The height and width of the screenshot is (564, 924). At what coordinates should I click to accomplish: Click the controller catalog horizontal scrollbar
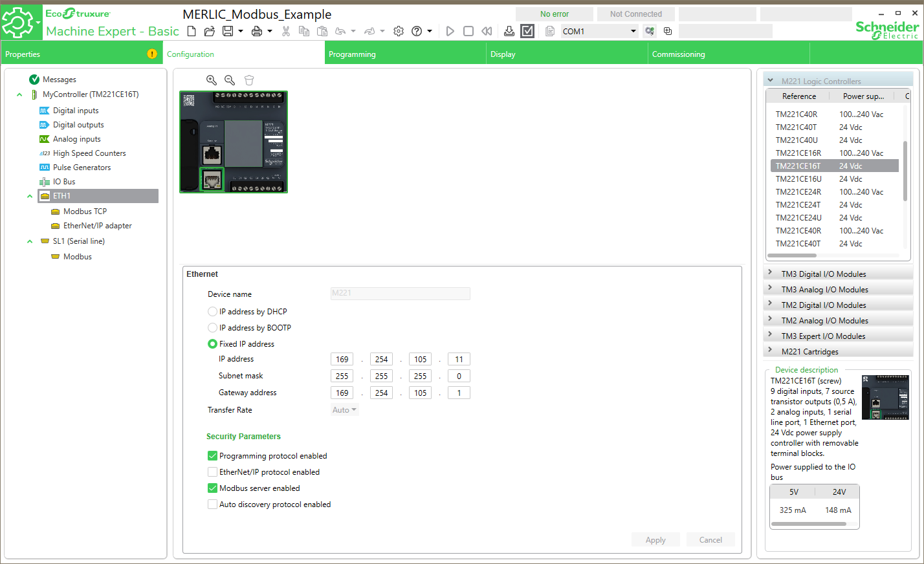pyautogui.click(x=801, y=255)
